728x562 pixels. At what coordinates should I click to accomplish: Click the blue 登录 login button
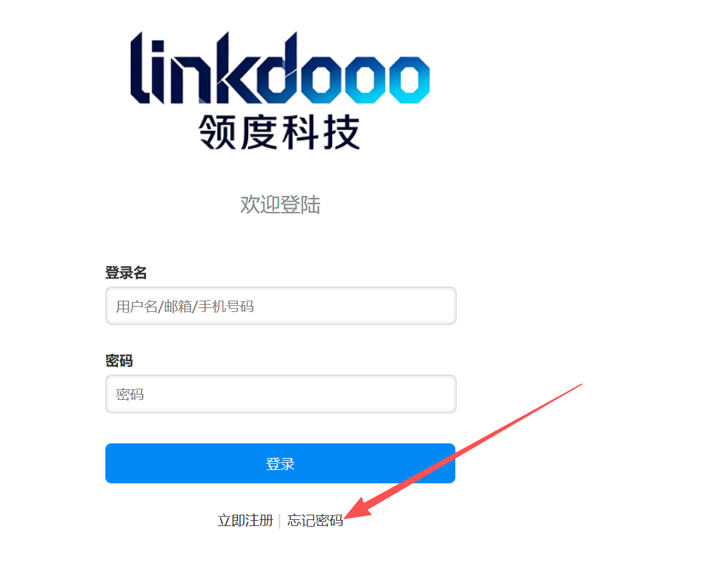click(x=281, y=463)
